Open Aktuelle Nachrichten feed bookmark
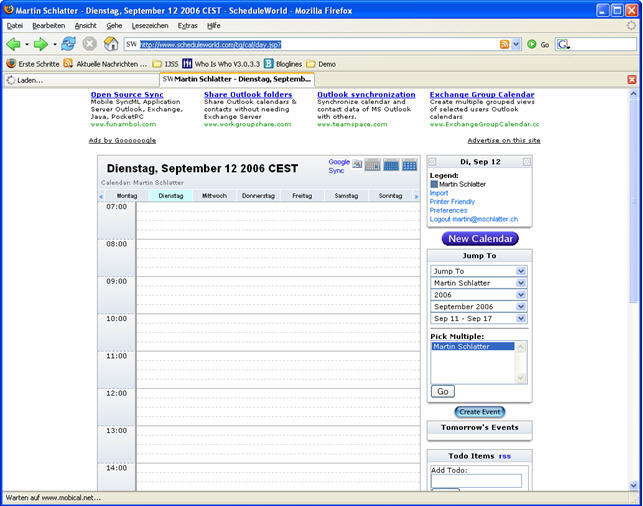 105,64
